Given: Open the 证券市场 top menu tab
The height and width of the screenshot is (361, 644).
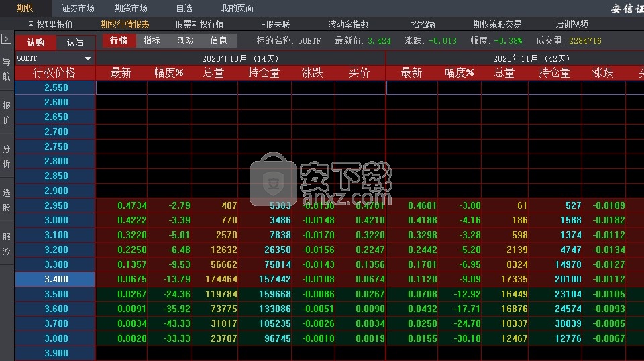Looking at the screenshot, I should click(78, 8).
